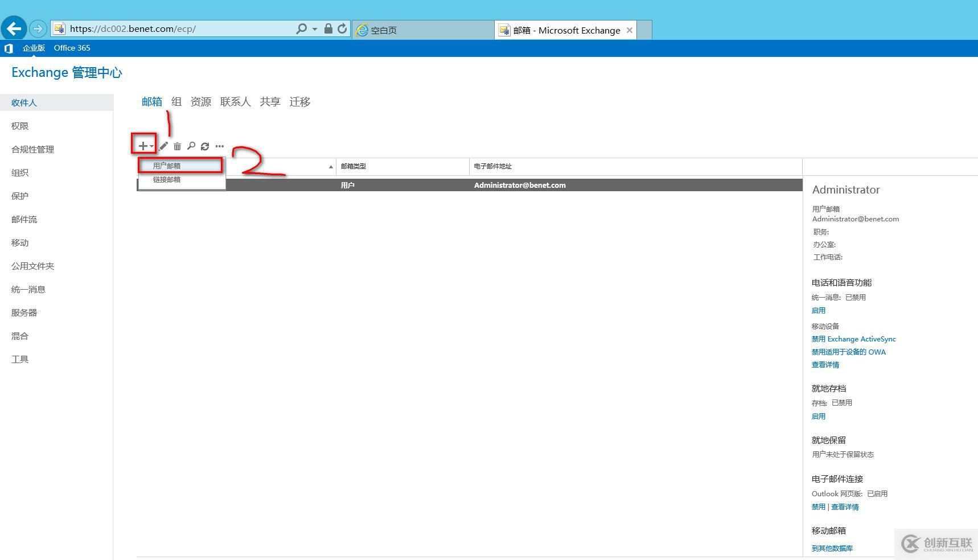Click 查看详情 next to Outlook 网页版 禁用

click(845, 507)
